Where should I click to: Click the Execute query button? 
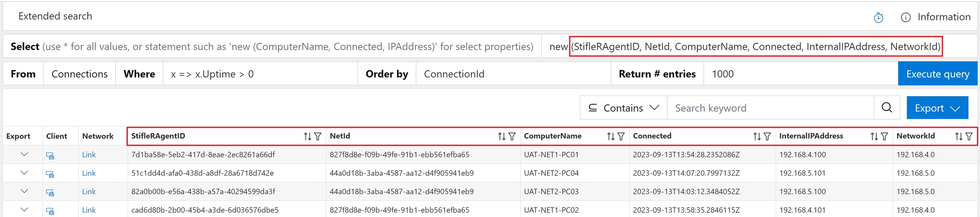click(937, 74)
